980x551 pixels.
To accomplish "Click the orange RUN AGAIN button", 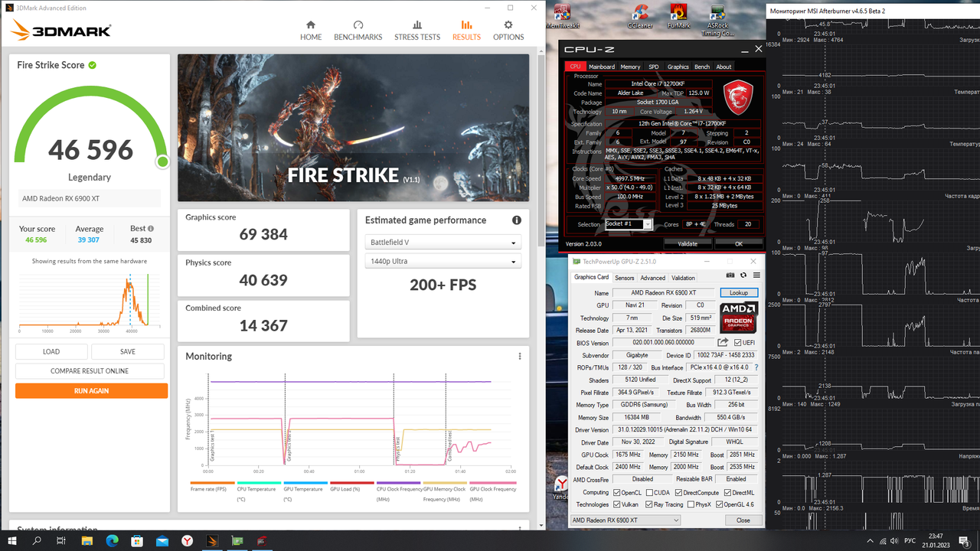I will point(91,390).
